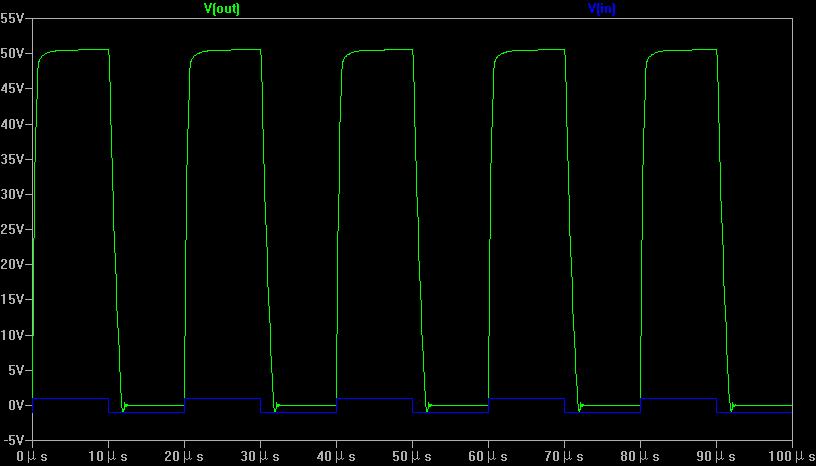Click the 0µs time axis label
The image size is (816, 466).
(x=32, y=457)
